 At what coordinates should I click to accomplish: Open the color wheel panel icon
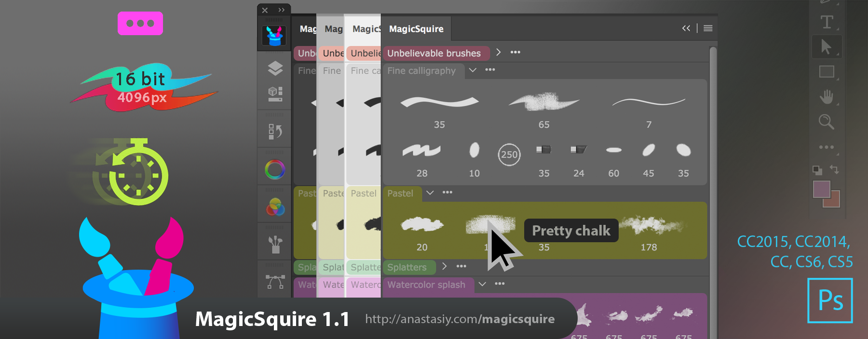275,169
